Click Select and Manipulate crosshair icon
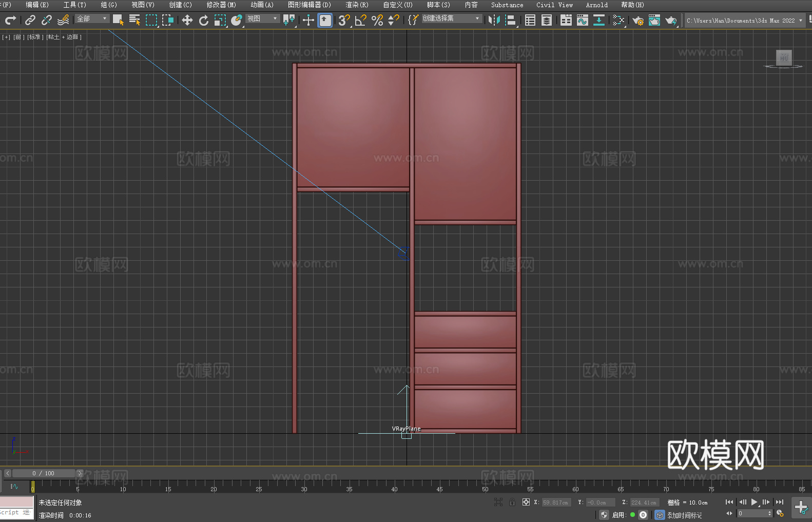 point(308,20)
